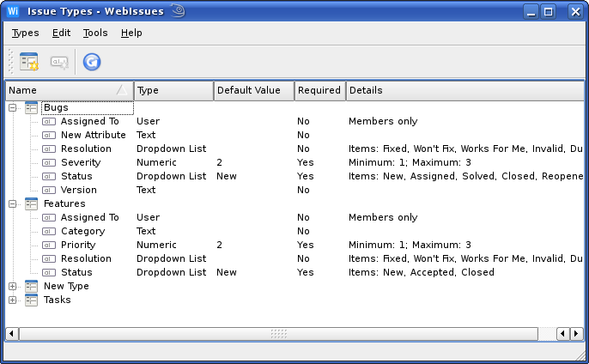The height and width of the screenshot is (364, 589).
Task: Select the Category attribute under Features
Action: (82, 231)
